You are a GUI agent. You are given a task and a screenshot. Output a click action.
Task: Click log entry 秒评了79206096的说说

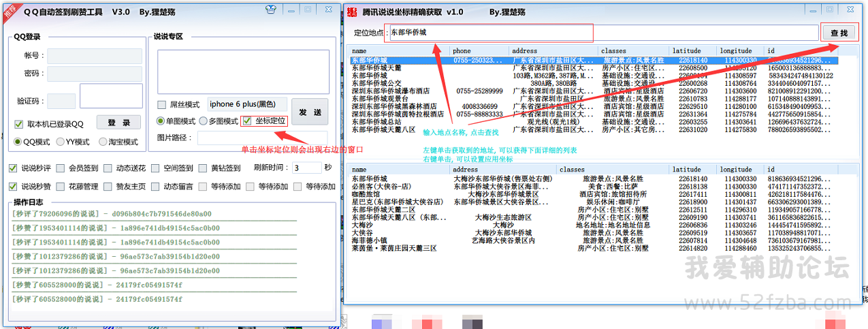pos(112,214)
